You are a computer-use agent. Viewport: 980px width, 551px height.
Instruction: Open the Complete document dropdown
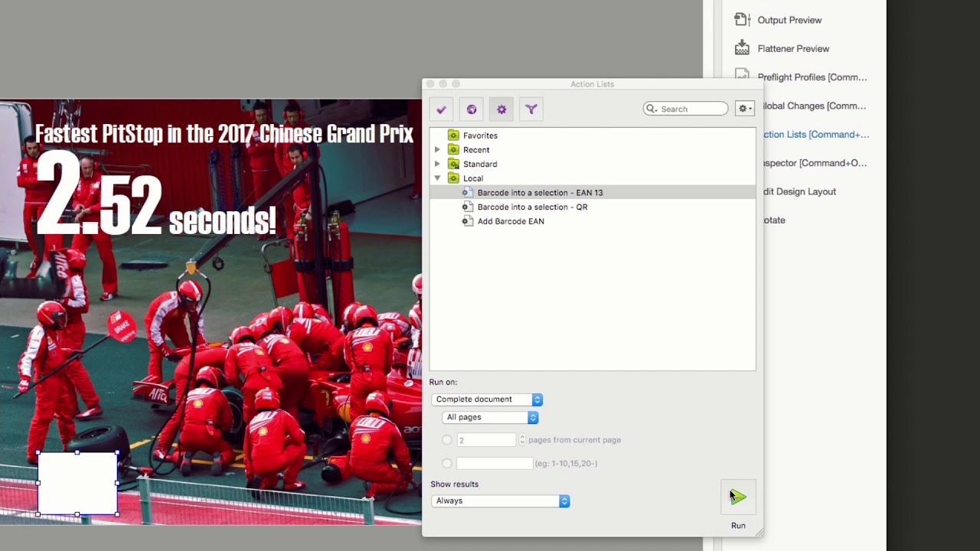tap(487, 399)
